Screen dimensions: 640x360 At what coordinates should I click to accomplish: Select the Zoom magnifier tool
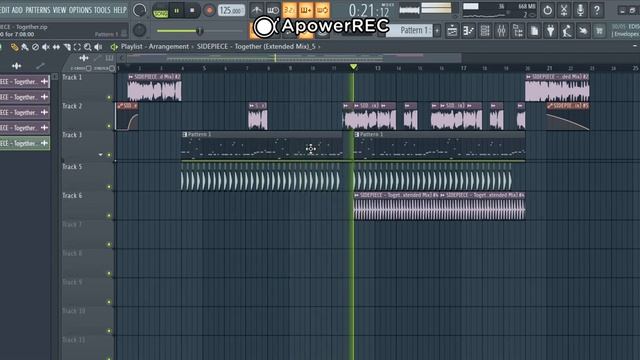87,47
